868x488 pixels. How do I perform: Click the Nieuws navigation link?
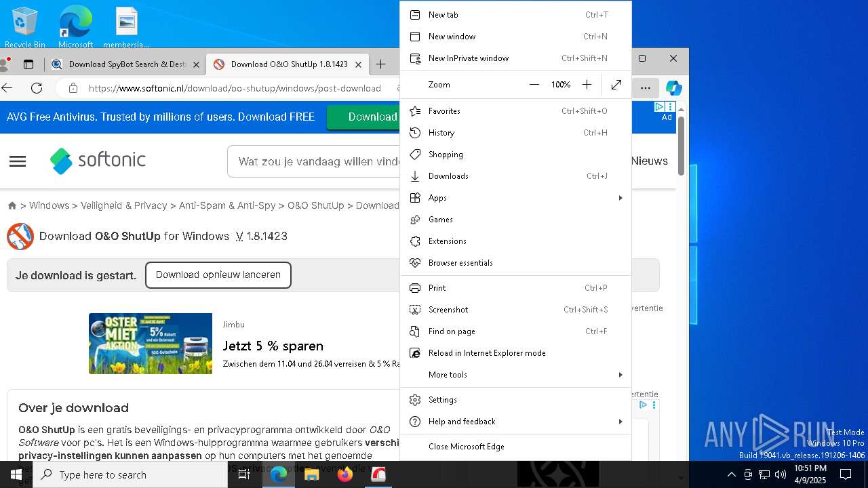pos(650,161)
